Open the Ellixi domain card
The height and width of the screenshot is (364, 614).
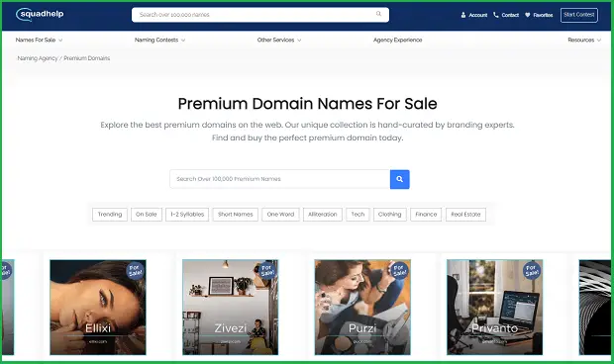pyautogui.click(x=98, y=308)
